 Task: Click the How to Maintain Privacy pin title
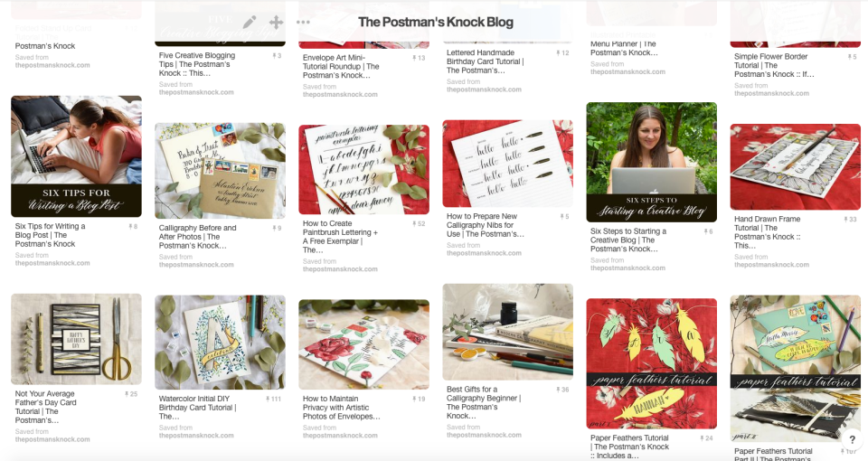coord(342,408)
